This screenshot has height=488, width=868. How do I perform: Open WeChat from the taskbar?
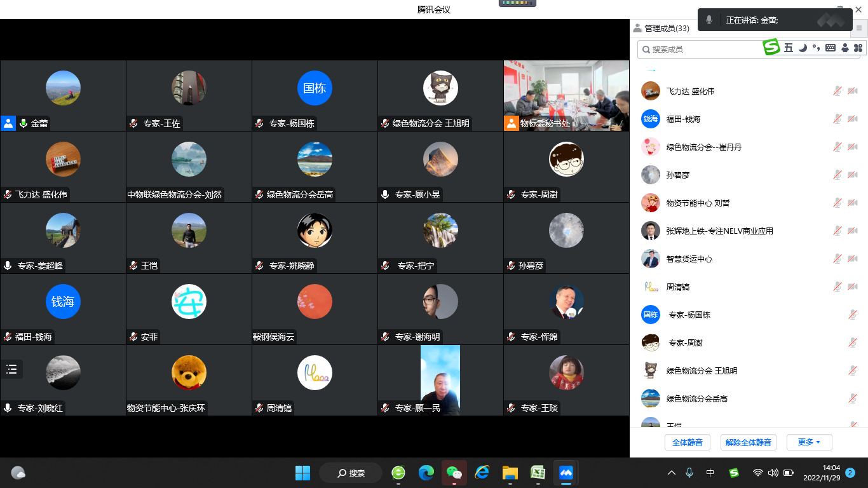[454, 473]
